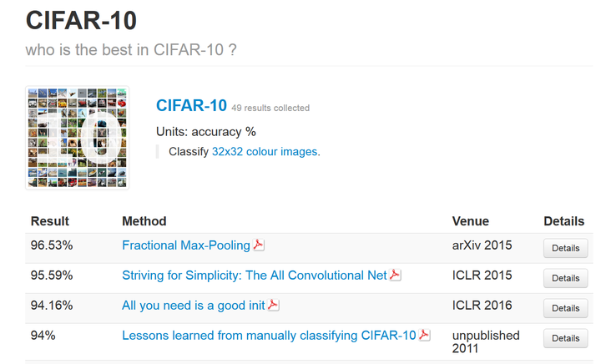Show Details for the 96.53% result

[x=565, y=248]
